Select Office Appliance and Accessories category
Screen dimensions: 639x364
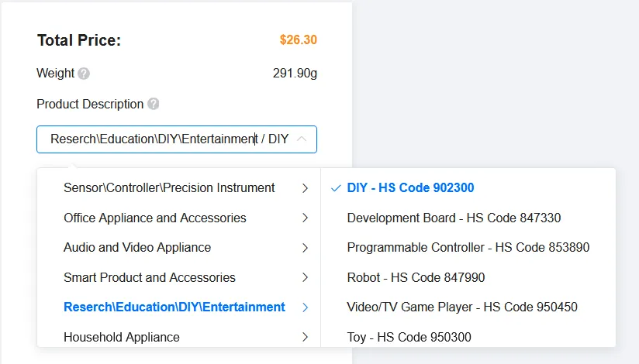pos(155,218)
